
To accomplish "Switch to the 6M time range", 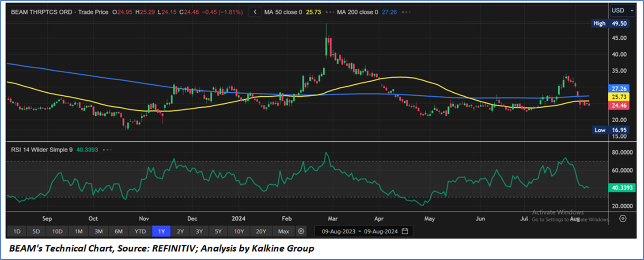I will click(x=118, y=231).
